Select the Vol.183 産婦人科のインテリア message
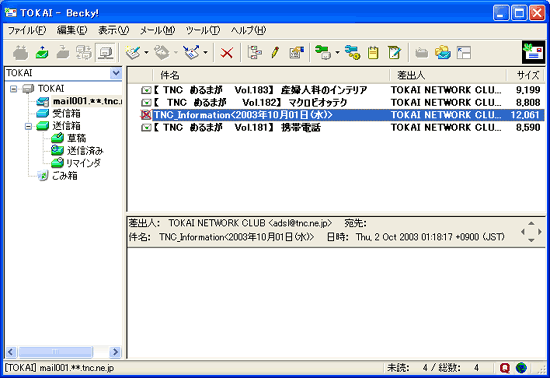550x378 pixels. pos(260,90)
